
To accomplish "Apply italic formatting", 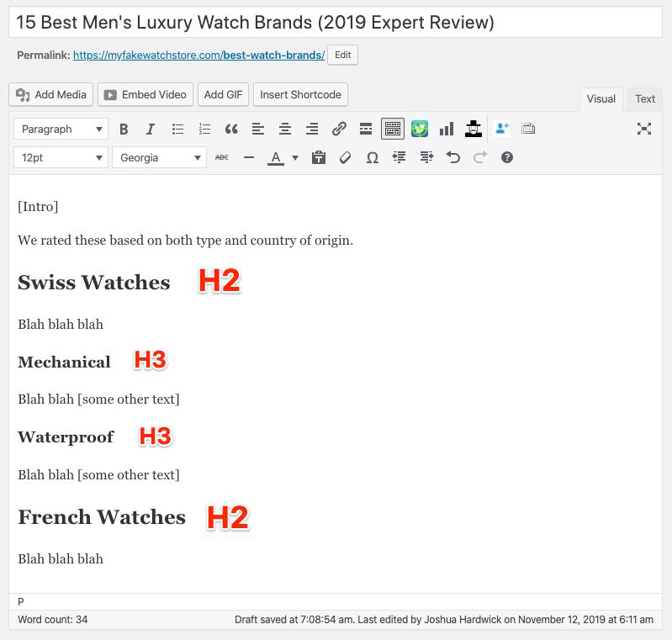I will pyautogui.click(x=151, y=129).
